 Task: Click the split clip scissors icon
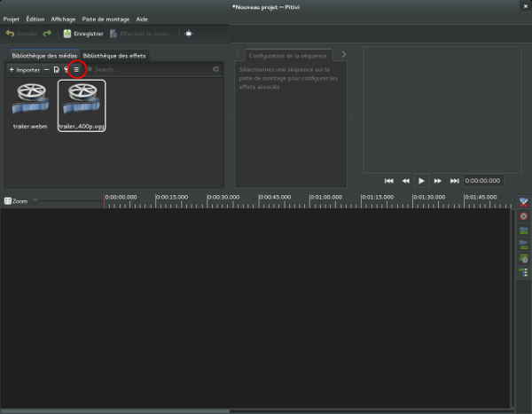[523, 202]
